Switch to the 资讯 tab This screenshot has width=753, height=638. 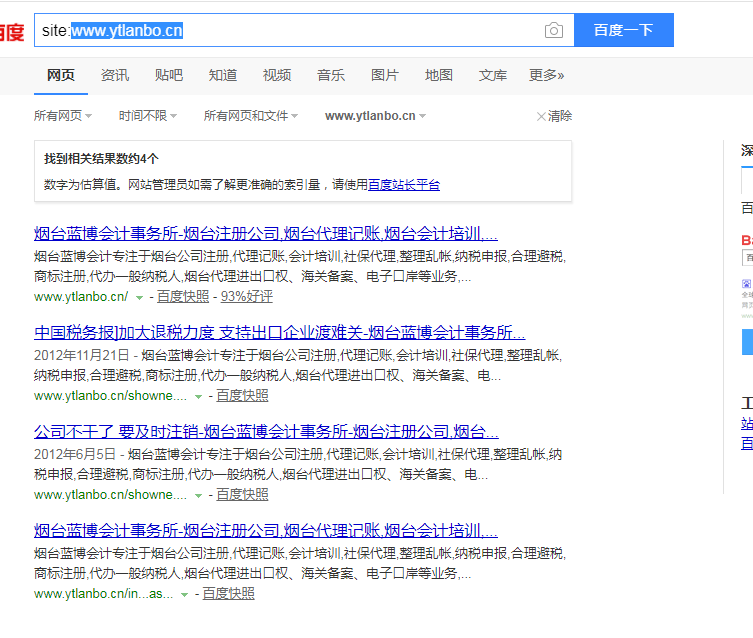click(114, 75)
